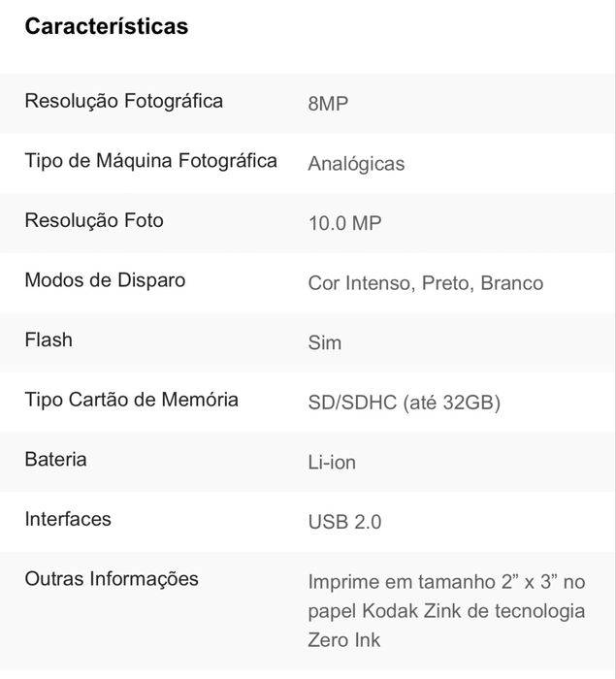616x679 pixels.
Task: Click the USB 2.0 value
Action: 344,522
